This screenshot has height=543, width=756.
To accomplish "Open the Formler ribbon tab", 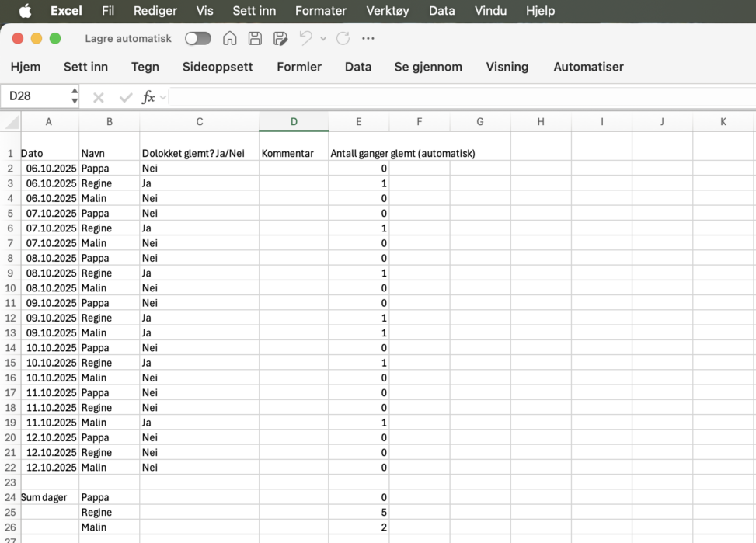I will (299, 67).
